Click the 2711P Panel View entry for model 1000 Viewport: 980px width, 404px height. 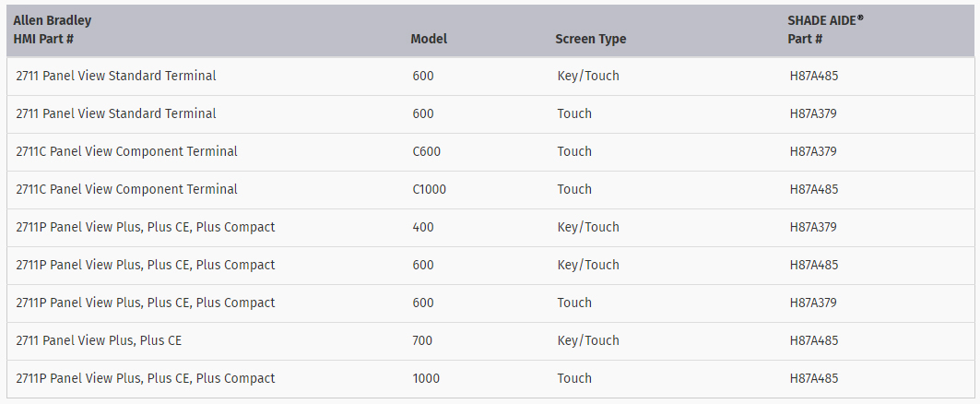click(x=145, y=378)
